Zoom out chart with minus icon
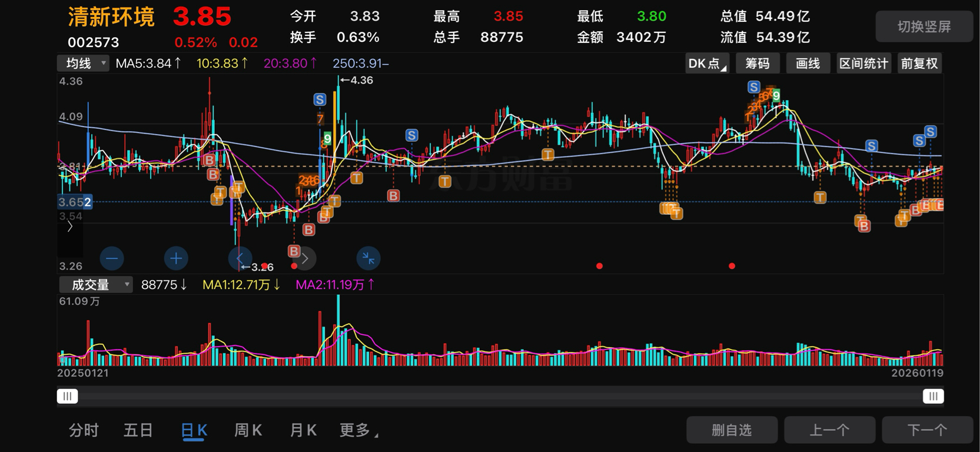Image resolution: width=980 pixels, height=452 pixels. 112,258
